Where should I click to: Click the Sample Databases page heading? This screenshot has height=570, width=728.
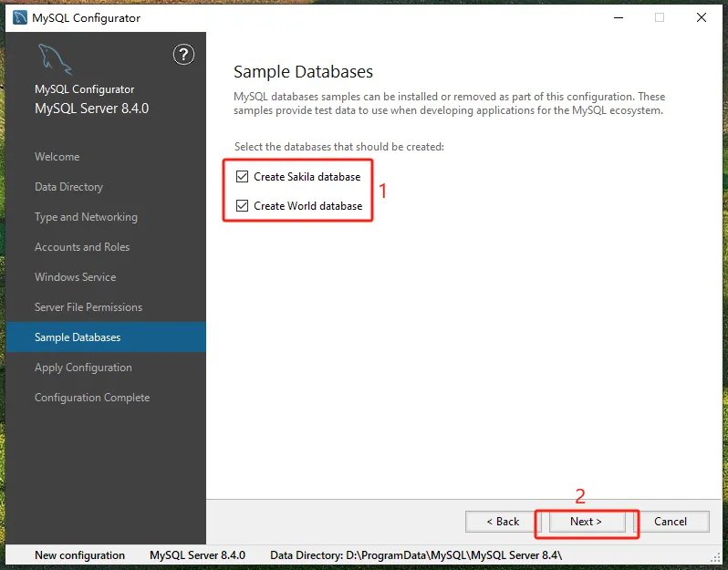(x=303, y=72)
